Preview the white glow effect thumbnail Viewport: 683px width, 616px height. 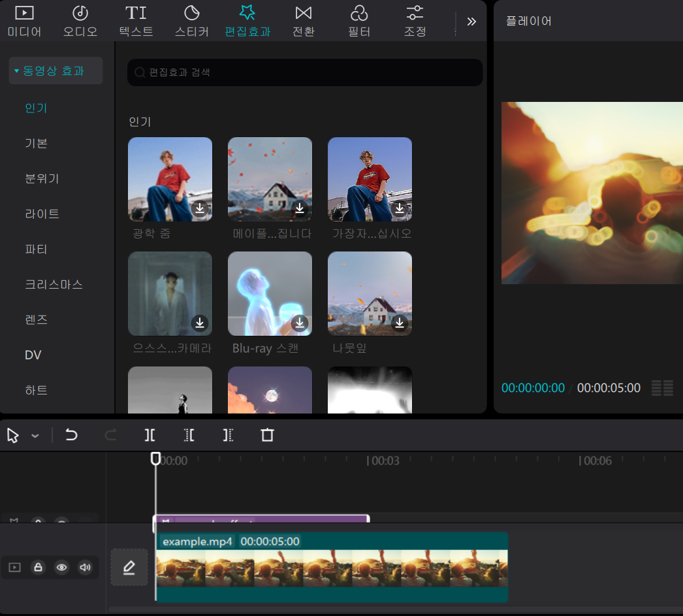[x=370, y=390]
